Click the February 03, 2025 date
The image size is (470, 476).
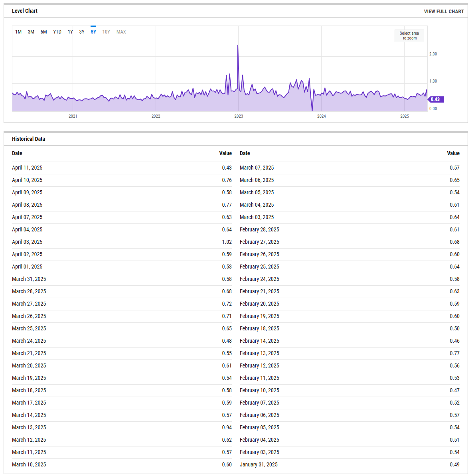click(x=259, y=452)
